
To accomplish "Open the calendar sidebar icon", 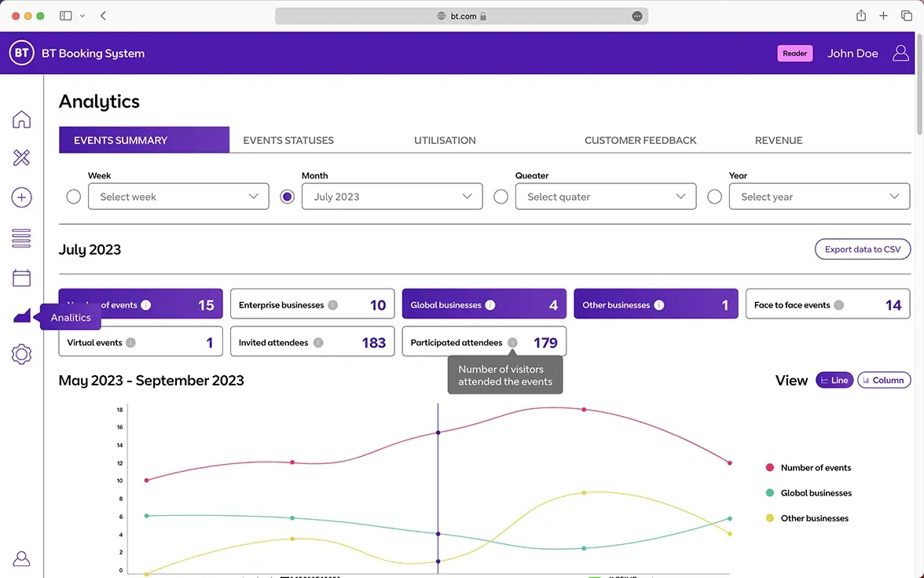I will click(21, 278).
